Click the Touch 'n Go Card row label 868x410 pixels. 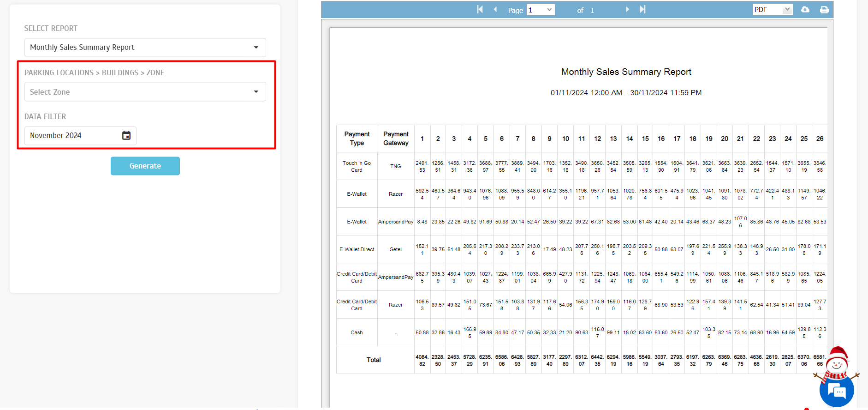[x=357, y=166]
